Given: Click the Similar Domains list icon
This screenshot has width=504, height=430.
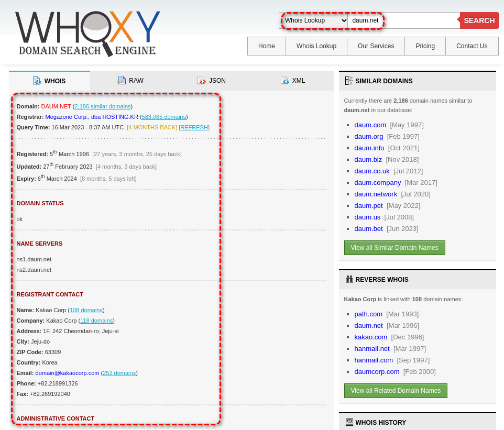Looking at the screenshot, I should (x=348, y=81).
